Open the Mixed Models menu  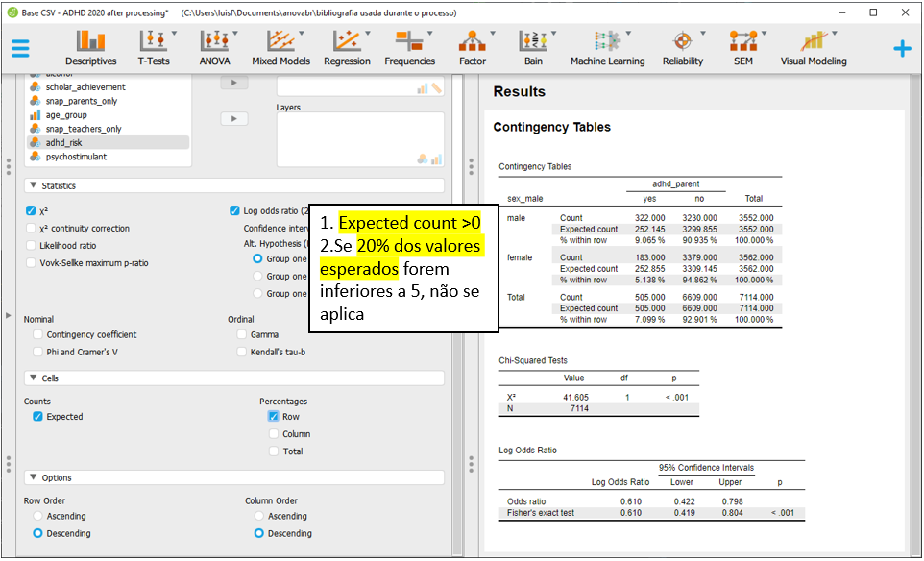280,48
